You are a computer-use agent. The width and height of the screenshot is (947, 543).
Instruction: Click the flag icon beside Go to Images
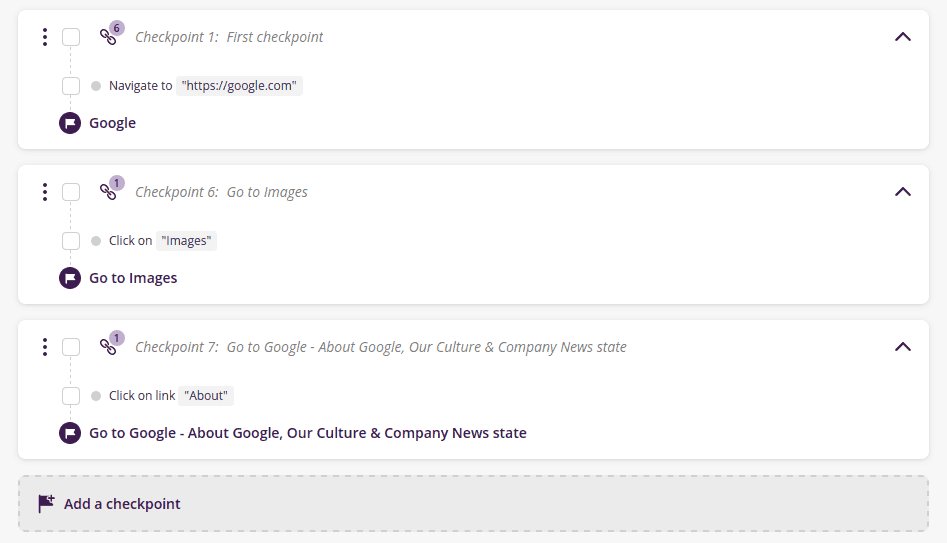[70, 278]
